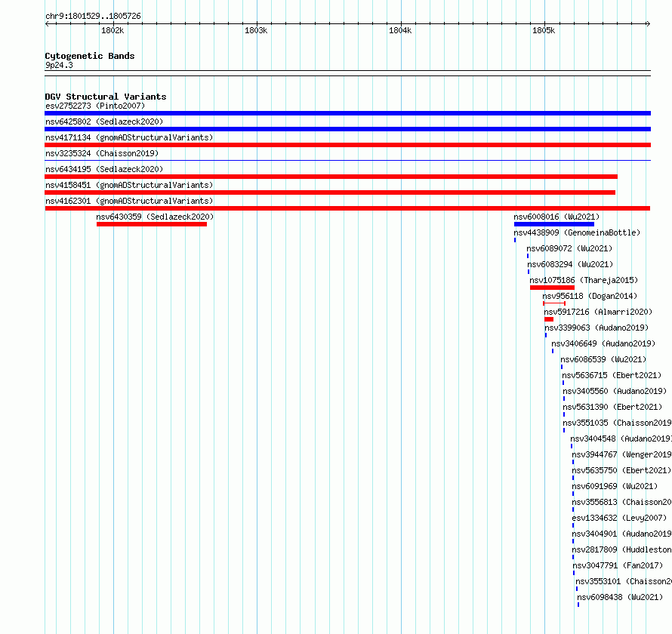Viewport: 672px width, 634px height.
Task: Open nsv4171134 (gnomADStructuralVariants) label
Action: (129, 137)
